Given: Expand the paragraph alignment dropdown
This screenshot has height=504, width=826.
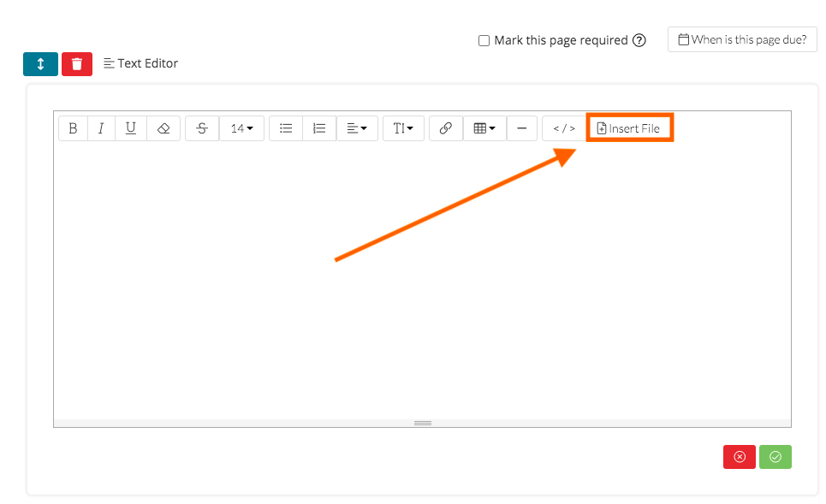Looking at the screenshot, I should click(357, 128).
